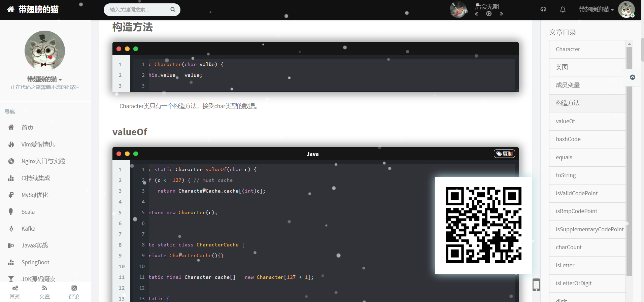Open the Vim爱恨情仇 category
This screenshot has height=302, width=644.
(x=38, y=144)
